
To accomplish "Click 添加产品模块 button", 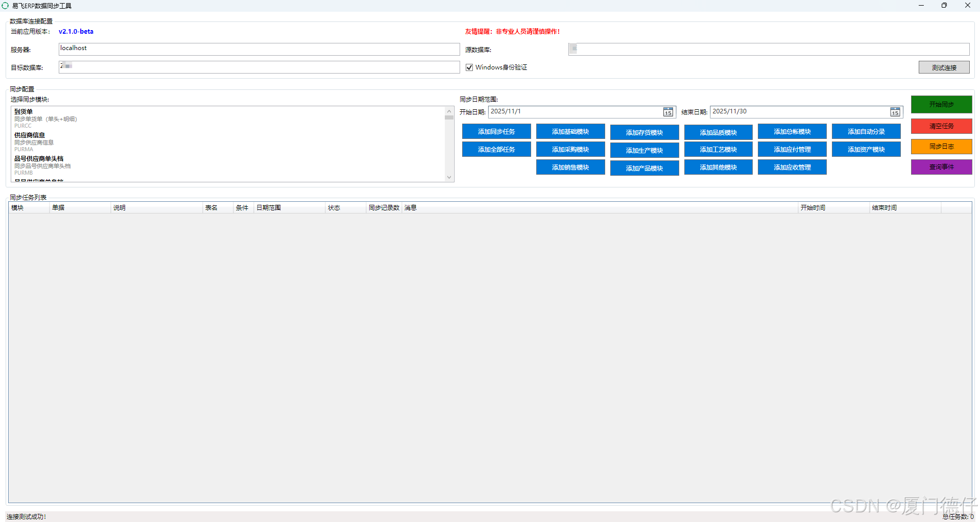I will click(x=644, y=168).
